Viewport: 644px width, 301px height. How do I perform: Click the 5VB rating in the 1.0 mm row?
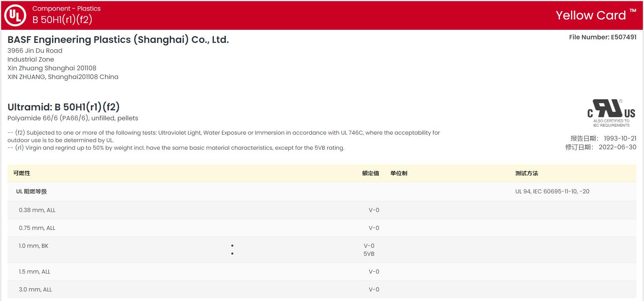pyautogui.click(x=369, y=254)
